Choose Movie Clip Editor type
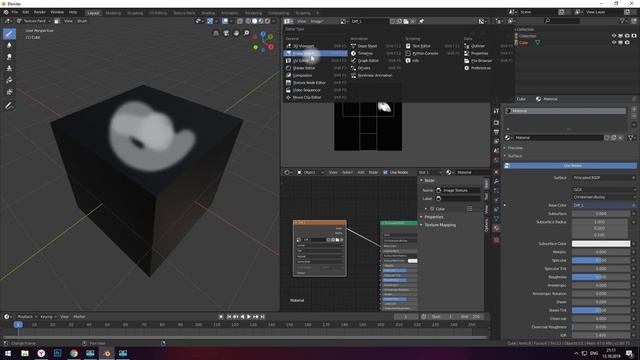This screenshot has width=640, height=360. click(x=315, y=98)
